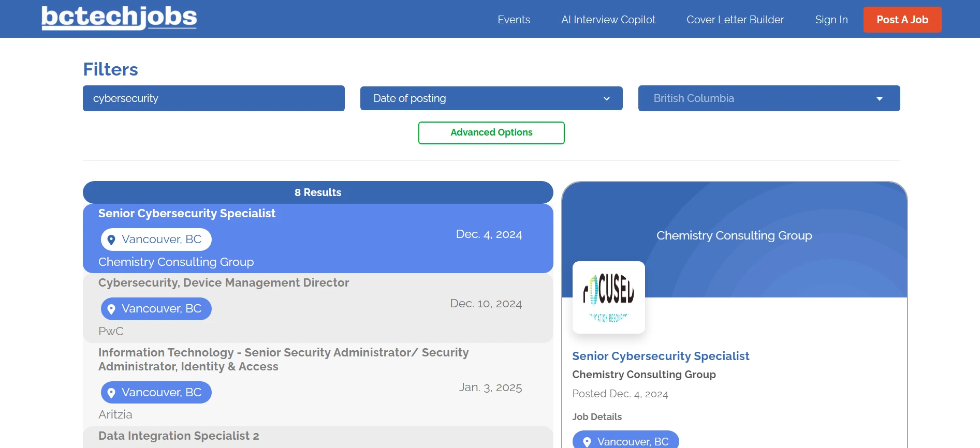The width and height of the screenshot is (980, 448).
Task: Click the Focused company logo thumbnail
Action: click(609, 297)
